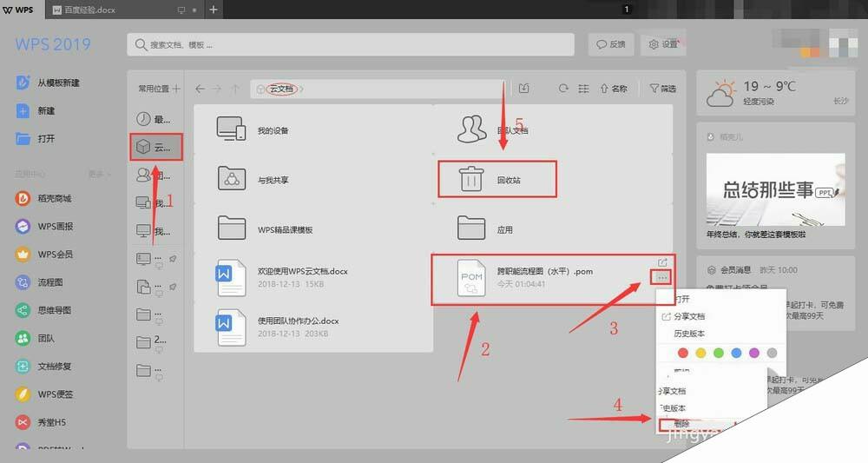Open 总结那些事 PPT banner thumbnail
This screenshot has height=463, width=868.
point(775,189)
